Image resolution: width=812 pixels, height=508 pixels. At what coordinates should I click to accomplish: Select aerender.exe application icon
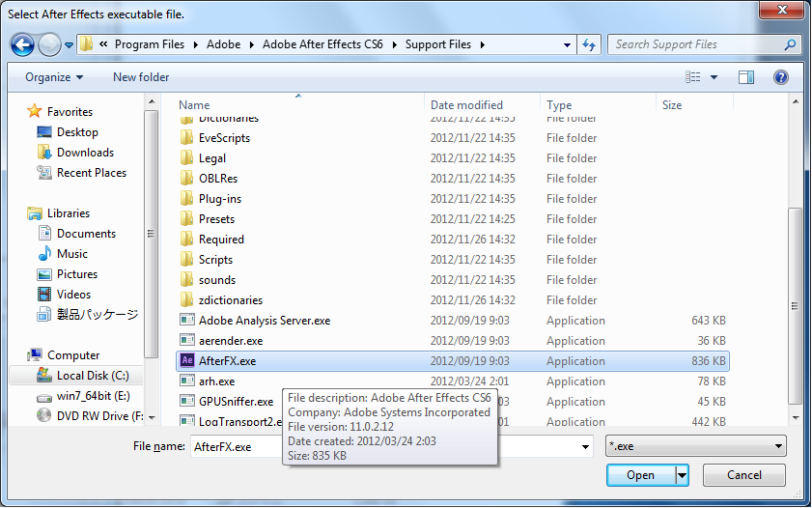click(187, 340)
